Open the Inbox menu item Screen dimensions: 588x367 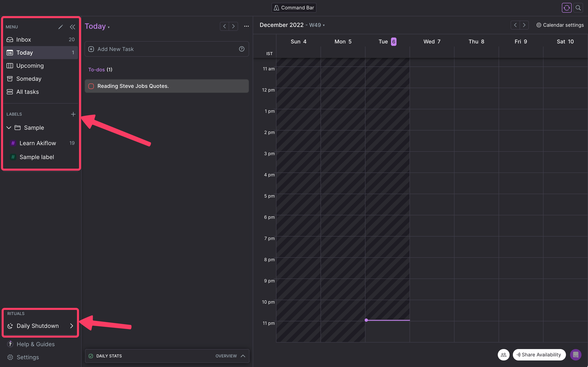pyautogui.click(x=23, y=40)
